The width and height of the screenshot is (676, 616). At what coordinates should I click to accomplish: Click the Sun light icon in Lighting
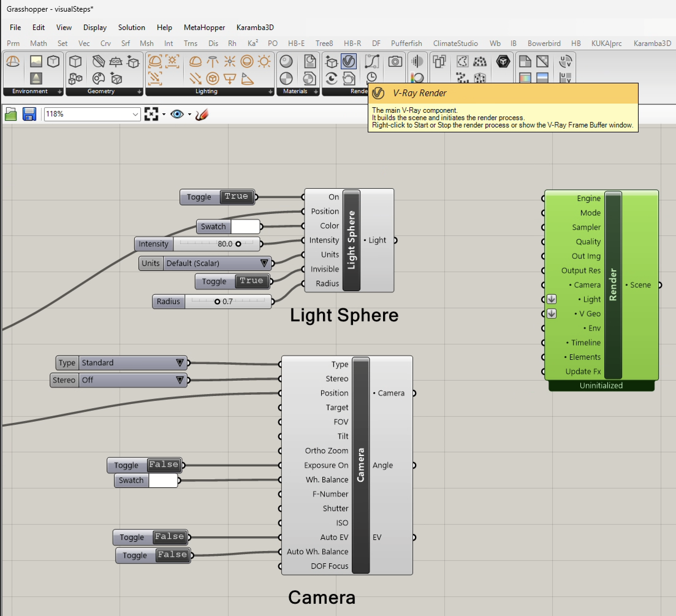264,61
